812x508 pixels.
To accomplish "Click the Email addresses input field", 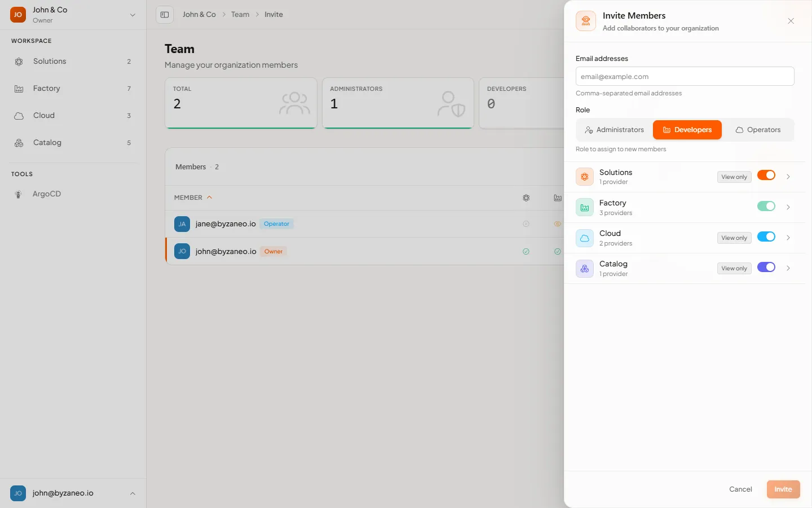I will point(685,76).
